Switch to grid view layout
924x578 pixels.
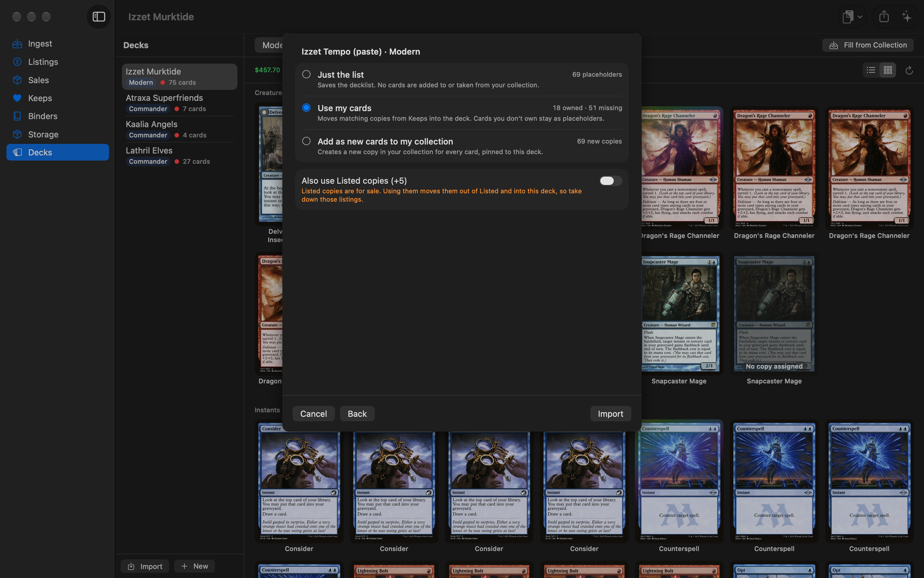tap(888, 70)
